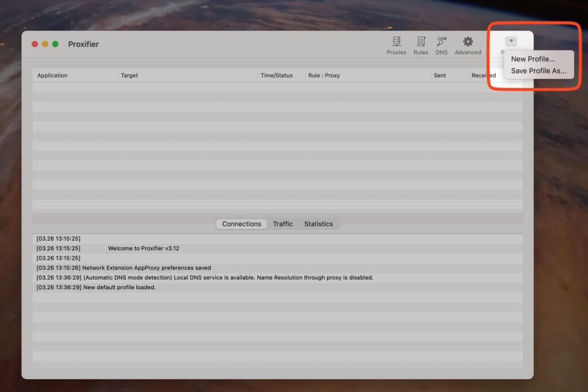Select Save Profile As option
The image size is (588, 392).
click(537, 70)
